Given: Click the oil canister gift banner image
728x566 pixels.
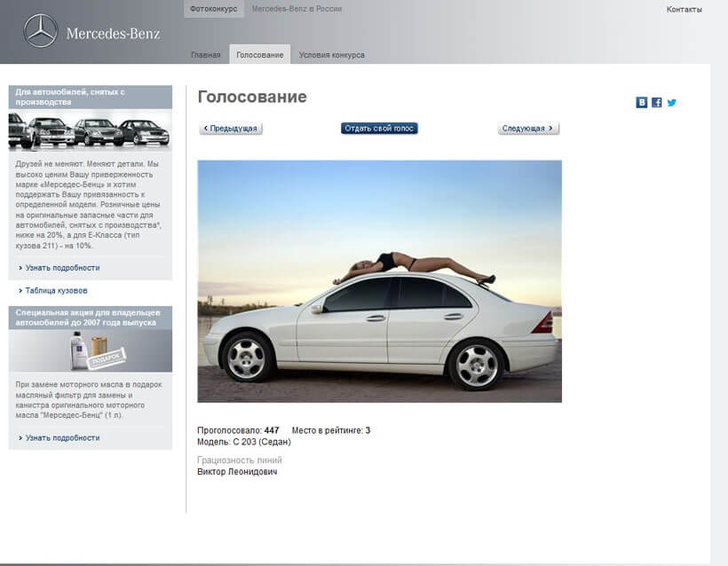Looking at the screenshot, I should coord(90,351).
